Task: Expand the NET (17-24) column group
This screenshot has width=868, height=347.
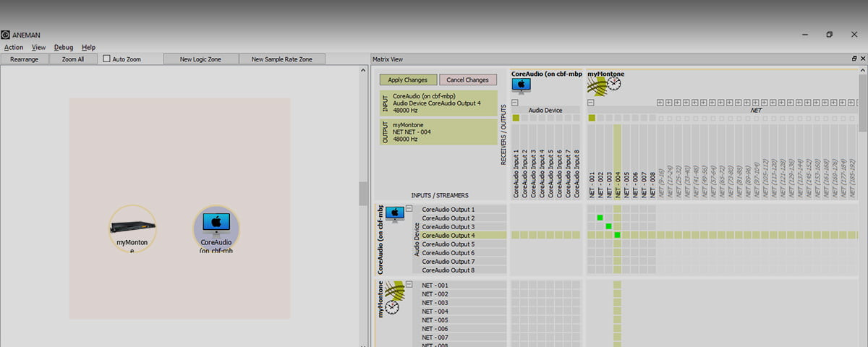Action: point(669,103)
